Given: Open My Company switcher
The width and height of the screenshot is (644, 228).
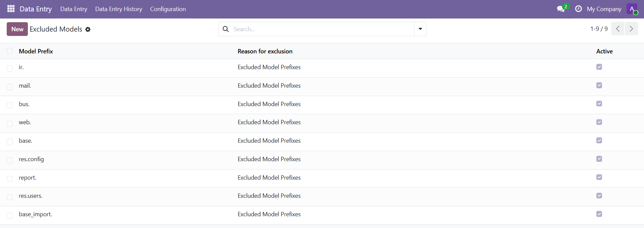Looking at the screenshot, I should [x=604, y=9].
